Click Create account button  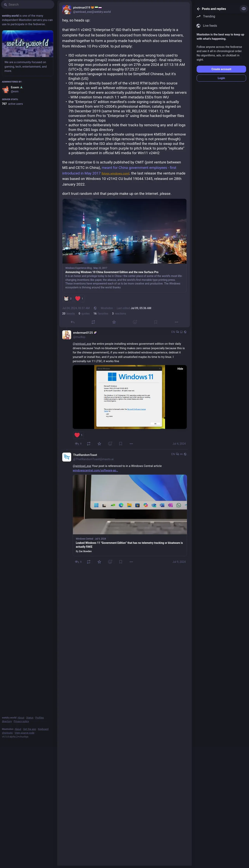pos(221,69)
